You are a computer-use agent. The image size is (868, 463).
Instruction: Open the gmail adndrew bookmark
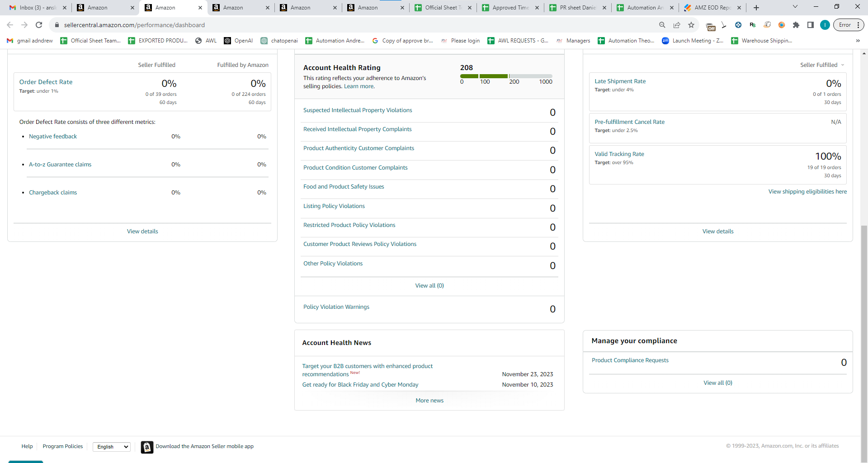pyautogui.click(x=30, y=41)
